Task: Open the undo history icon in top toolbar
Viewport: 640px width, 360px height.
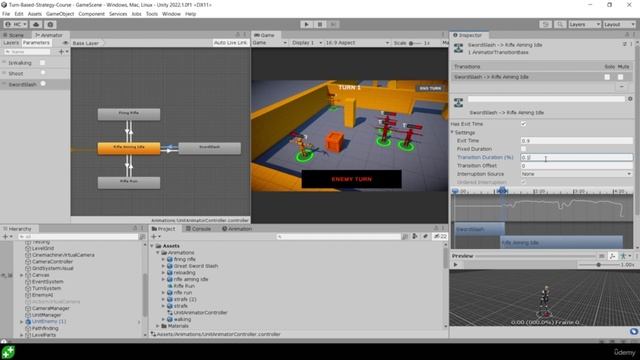Action: tap(545, 24)
